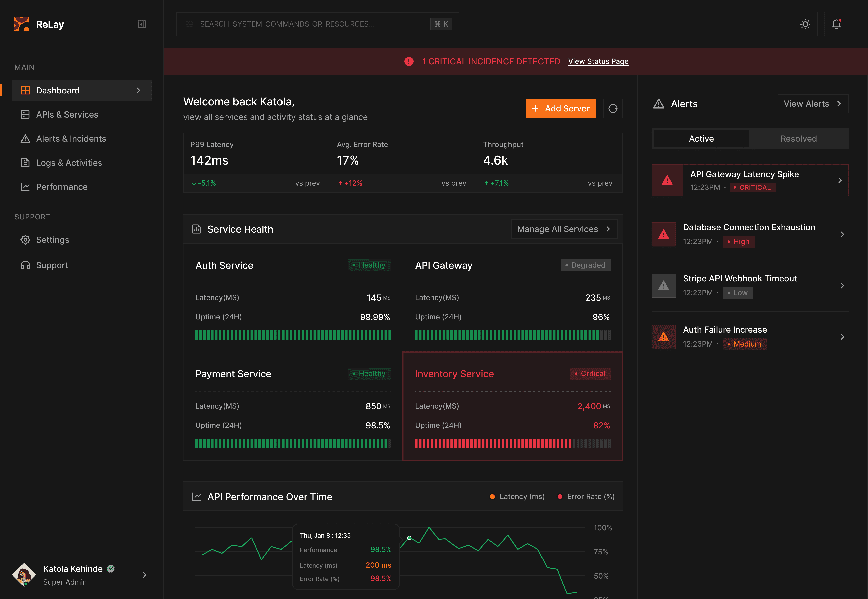
Task: Click the Add Server button
Action: [561, 108]
